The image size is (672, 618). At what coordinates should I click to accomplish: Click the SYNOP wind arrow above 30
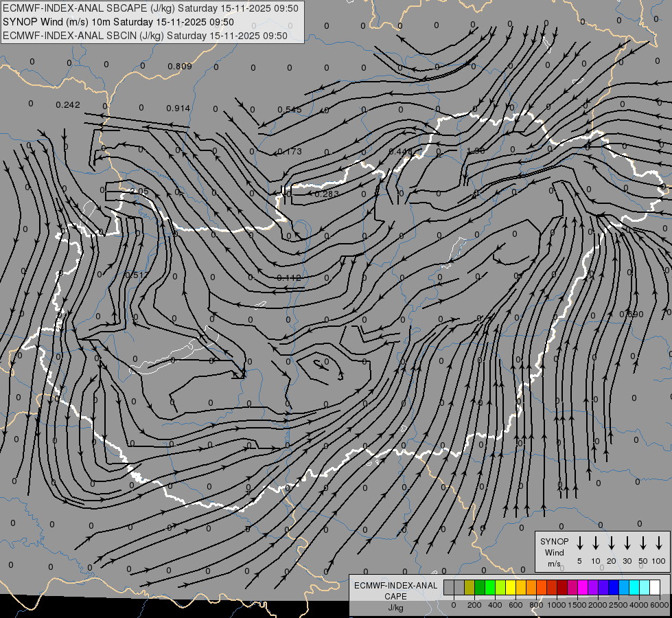tap(627, 543)
